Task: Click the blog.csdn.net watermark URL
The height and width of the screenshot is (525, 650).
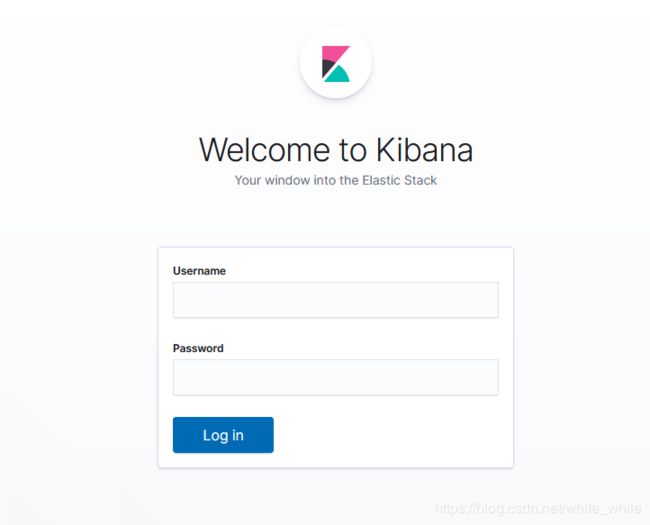Action: tap(538, 508)
